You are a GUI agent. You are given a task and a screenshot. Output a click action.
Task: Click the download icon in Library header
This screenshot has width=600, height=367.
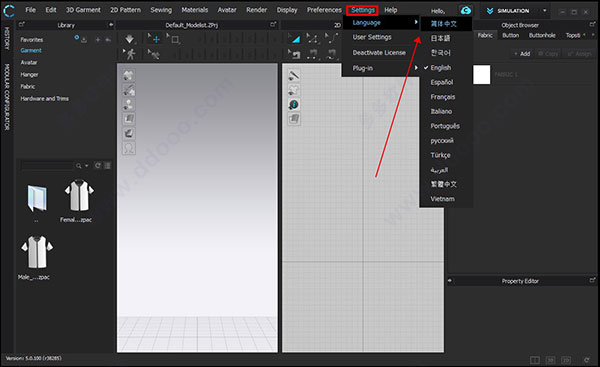click(84, 40)
